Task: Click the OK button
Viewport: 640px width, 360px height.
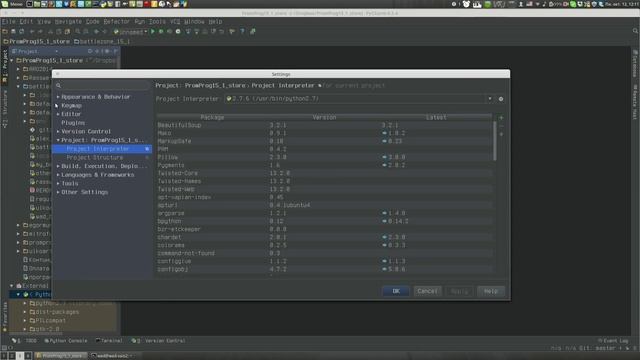Action: click(396, 291)
